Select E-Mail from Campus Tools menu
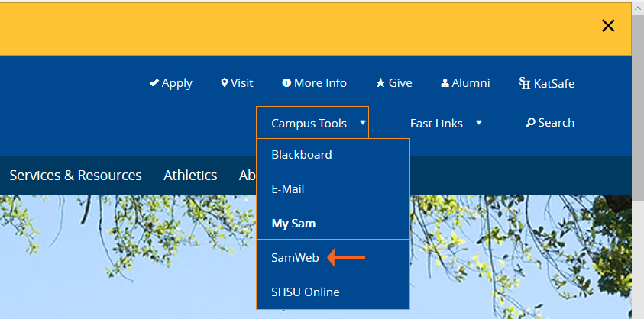The image size is (644, 319). (333, 189)
